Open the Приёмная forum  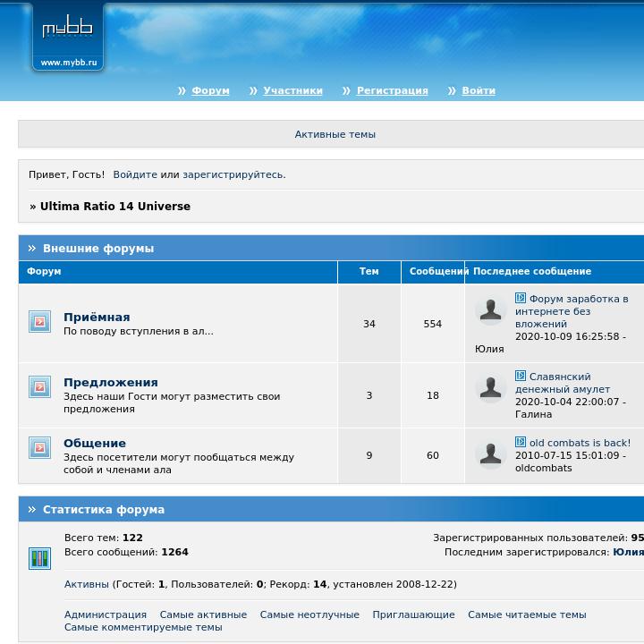[x=97, y=317]
